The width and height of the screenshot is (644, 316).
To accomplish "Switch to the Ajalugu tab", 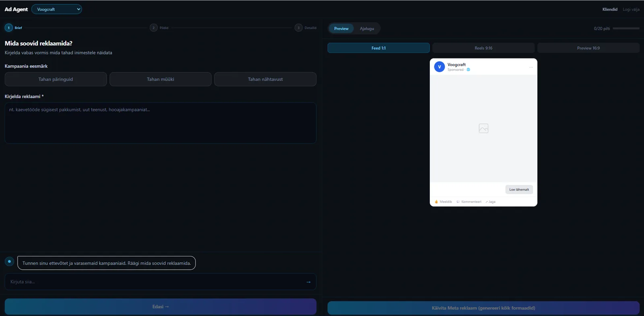I will 367,29.
